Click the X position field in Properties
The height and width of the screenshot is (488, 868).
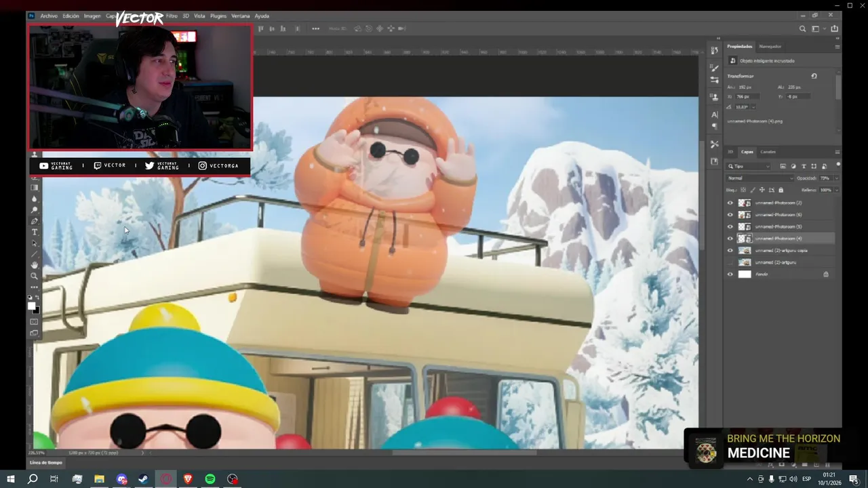pyautogui.click(x=749, y=97)
